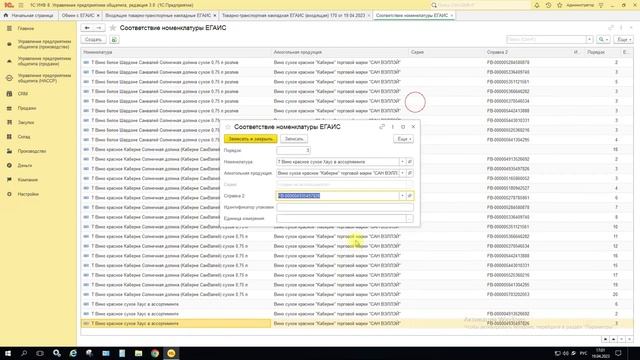Viewport: 640px width, 360px height.
Task: Open the Главное sidebar section
Action: [x=26, y=29]
